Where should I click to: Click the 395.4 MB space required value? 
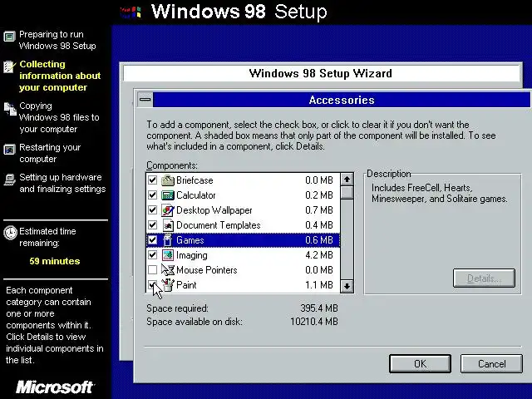pos(319,308)
